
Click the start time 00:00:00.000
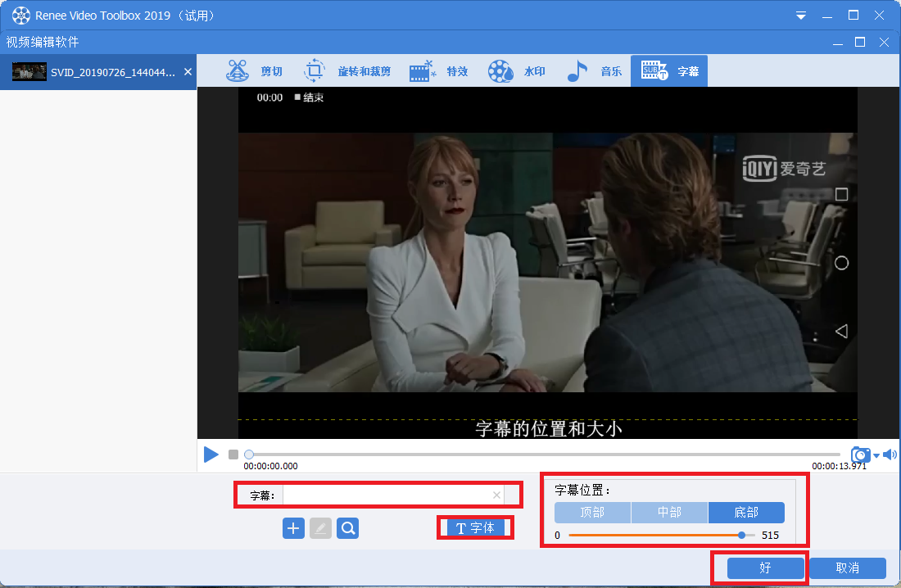(x=270, y=466)
